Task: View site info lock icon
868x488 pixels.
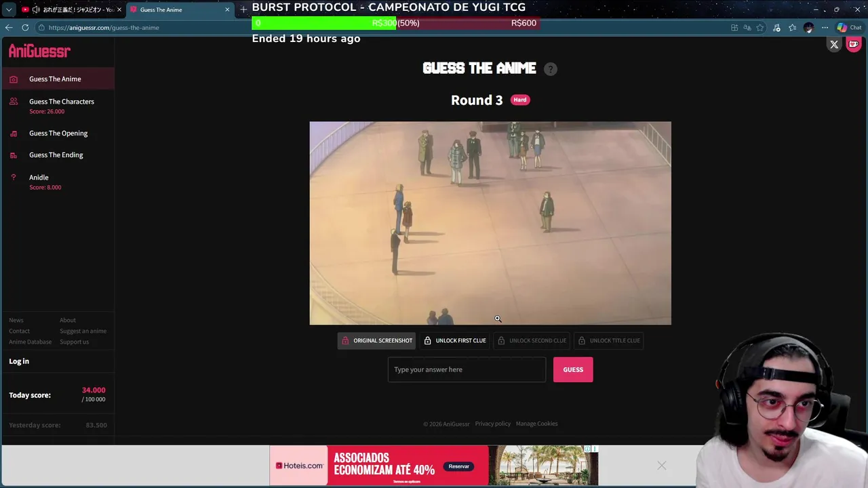Action: pos(41,28)
